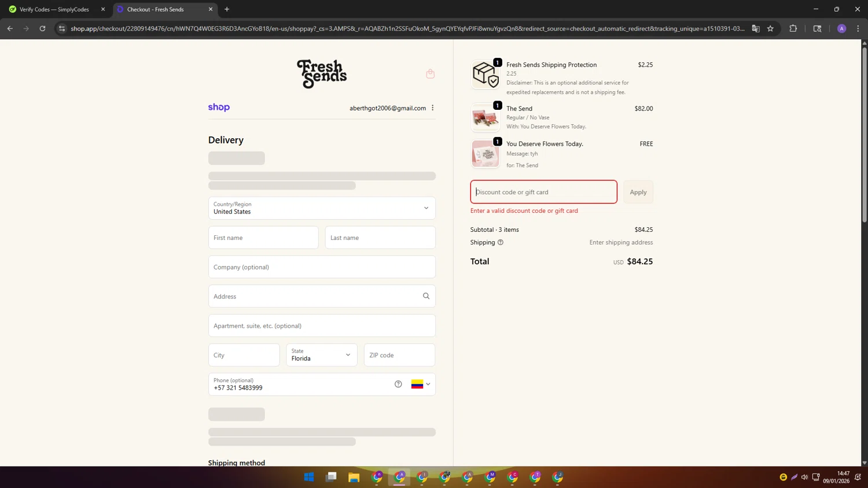
Task: Click the Last name field
Action: click(x=380, y=238)
